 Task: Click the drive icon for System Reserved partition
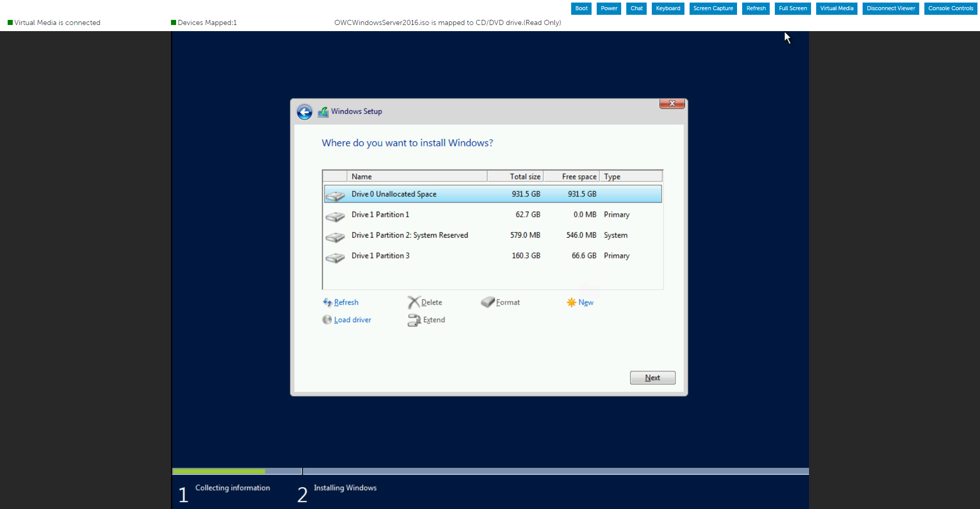coord(335,237)
